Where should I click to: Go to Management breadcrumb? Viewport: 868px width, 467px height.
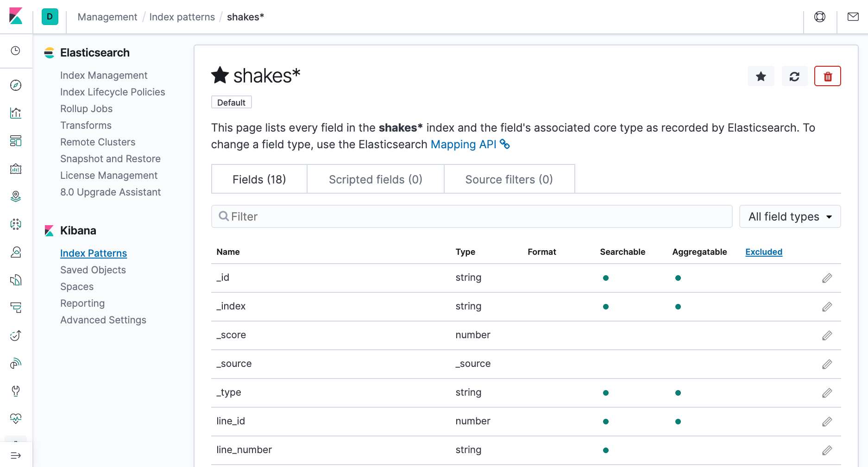[x=107, y=17]
